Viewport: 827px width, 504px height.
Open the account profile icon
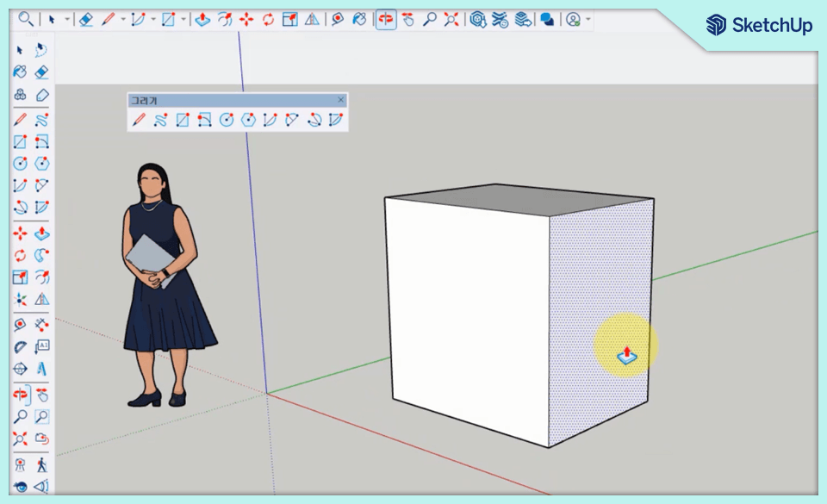coord(574,20)
